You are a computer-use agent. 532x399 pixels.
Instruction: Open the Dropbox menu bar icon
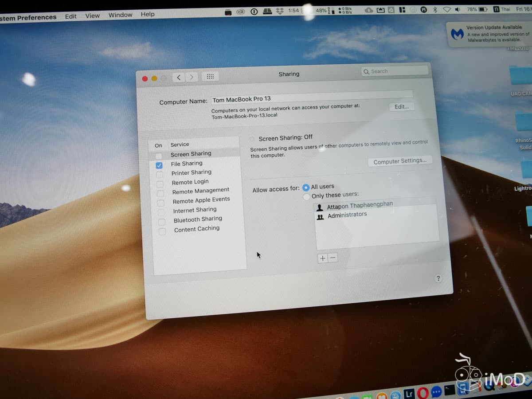click(x=380, y=10)
